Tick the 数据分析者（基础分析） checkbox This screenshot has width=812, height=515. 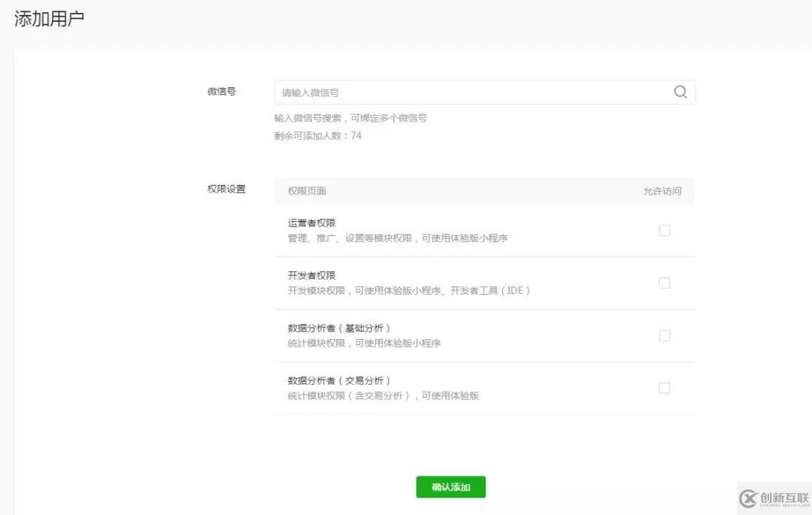(665, 335)
